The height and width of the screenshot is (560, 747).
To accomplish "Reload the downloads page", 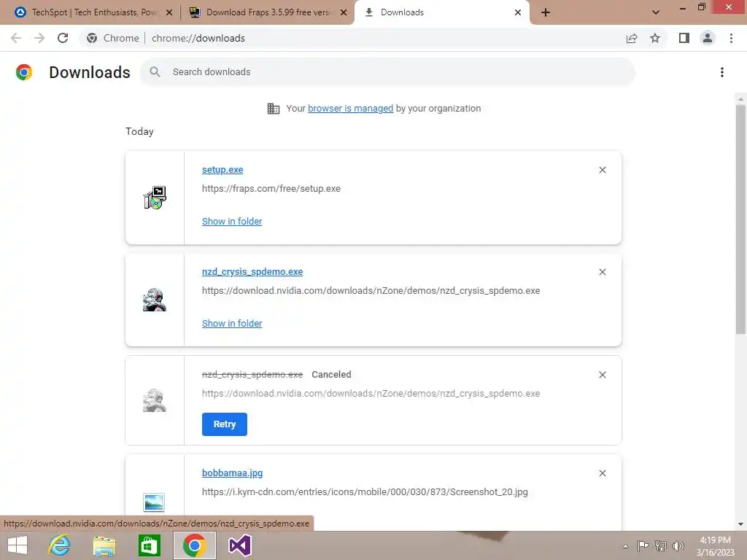I will click(x=63, y=38).
